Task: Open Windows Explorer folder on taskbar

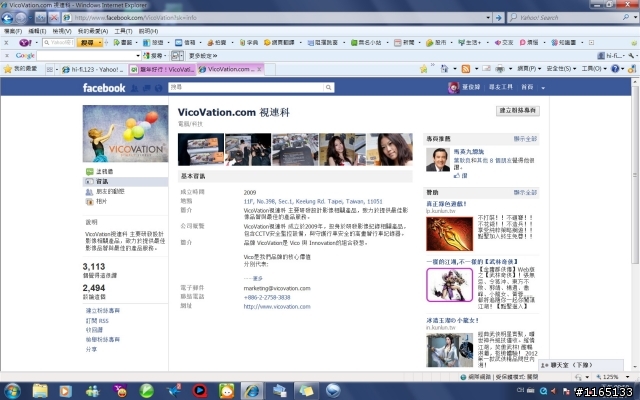Action: click(x=40, y=391)
